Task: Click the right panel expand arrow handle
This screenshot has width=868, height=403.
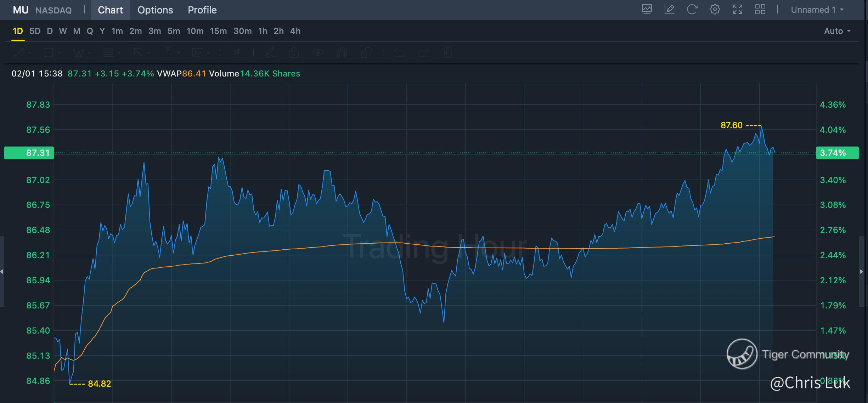Action: click(x=862, y=272)
